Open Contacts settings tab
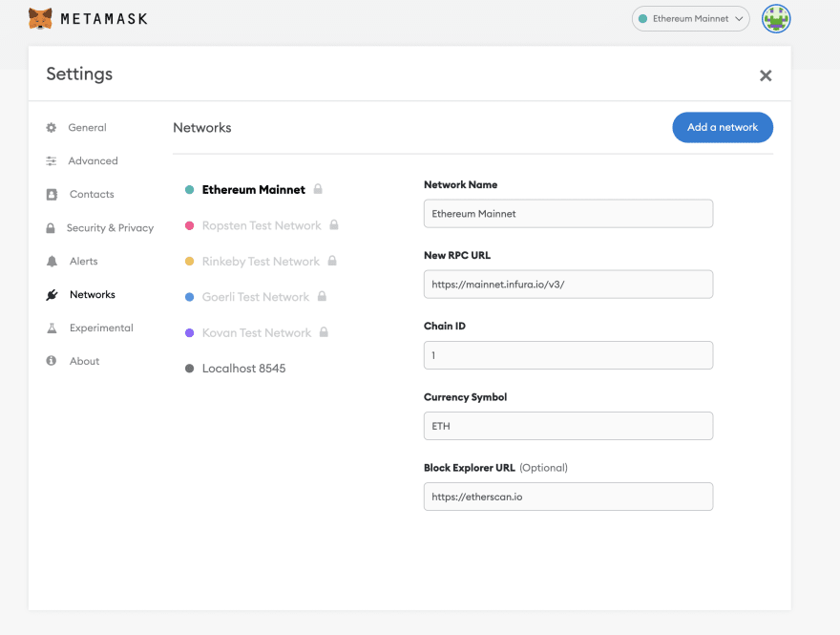This screenshot has height=635, width=840. (92, 194)
